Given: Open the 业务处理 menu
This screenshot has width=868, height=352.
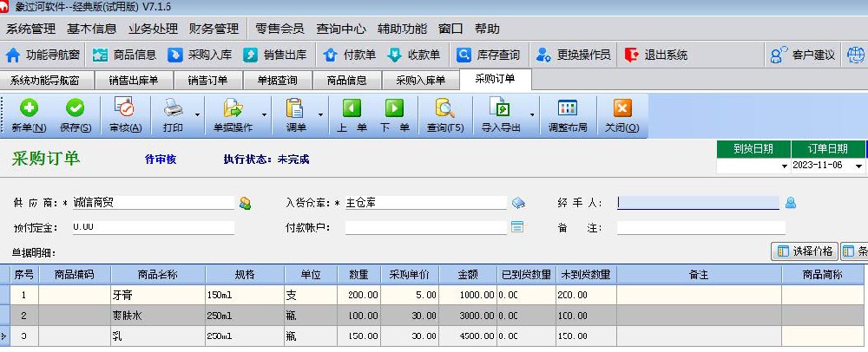Looking at the screenshot, I should [153, 29].
